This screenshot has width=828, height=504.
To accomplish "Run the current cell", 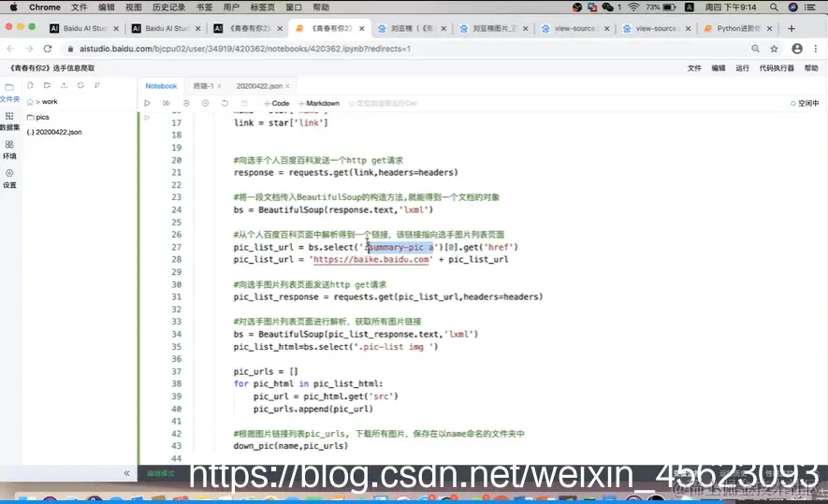I will tap(147, 104).
